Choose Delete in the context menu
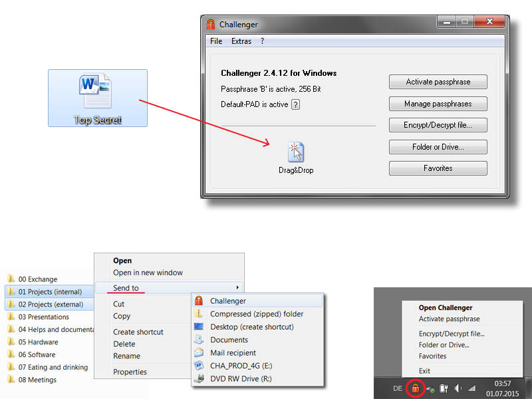 click(x=124, y=344)
